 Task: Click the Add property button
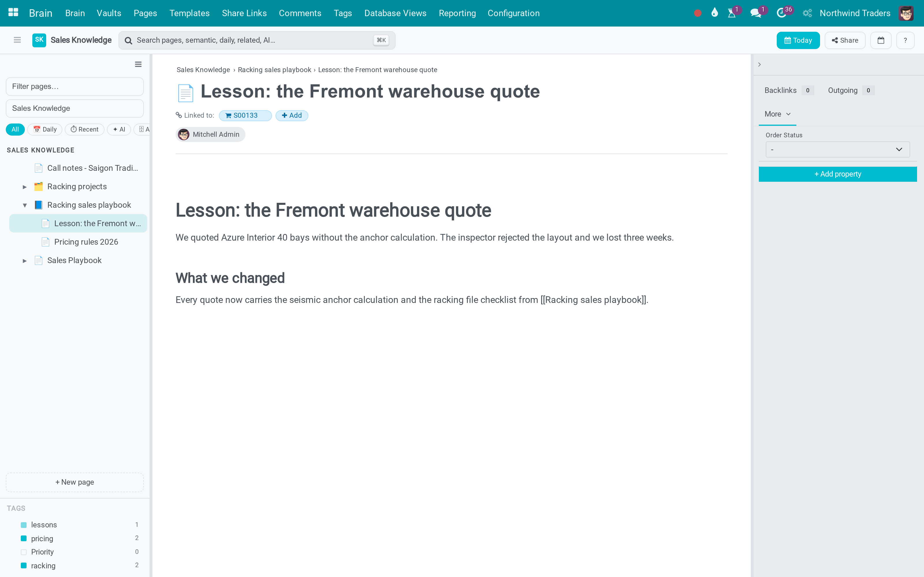click(x=837, y=174)
